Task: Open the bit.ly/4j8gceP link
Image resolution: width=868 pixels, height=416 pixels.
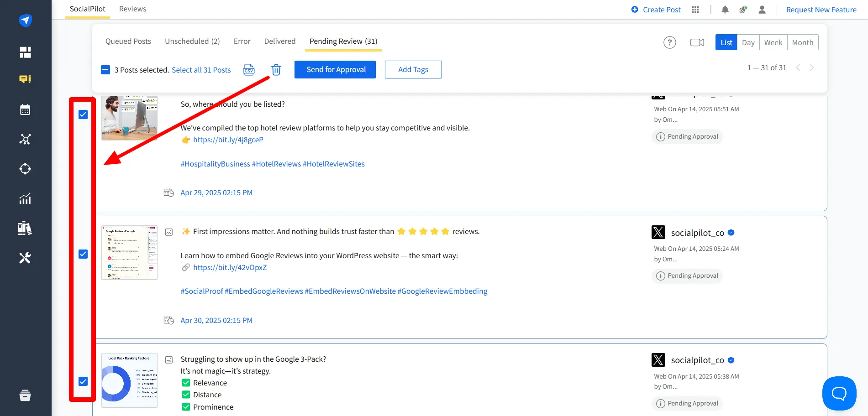Action: [228, 140]
